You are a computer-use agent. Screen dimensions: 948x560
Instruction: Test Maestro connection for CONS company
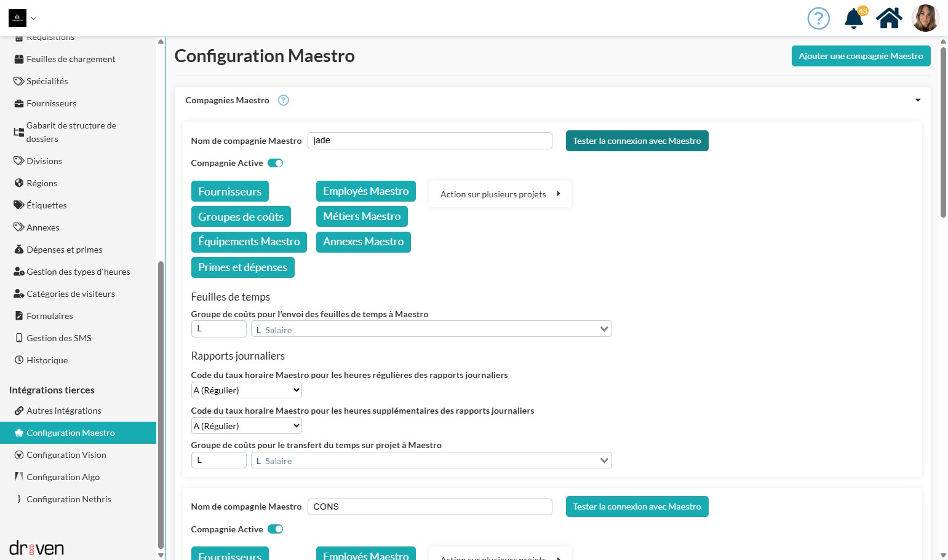tap(637, 507)
